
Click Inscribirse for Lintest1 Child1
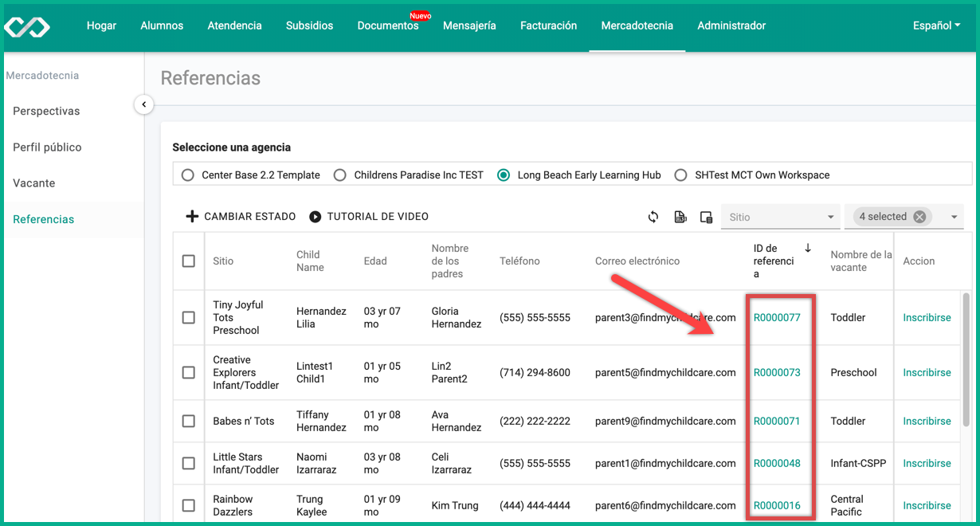tap(927, 372)
